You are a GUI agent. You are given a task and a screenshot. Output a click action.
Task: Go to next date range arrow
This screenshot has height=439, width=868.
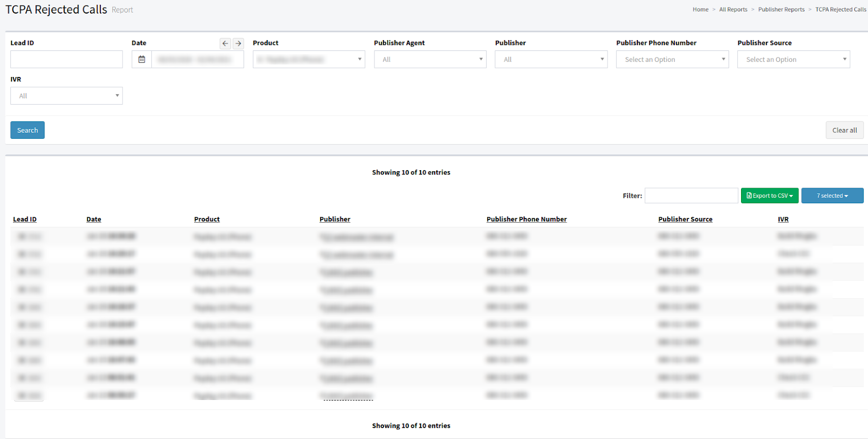pyautogui.click(x=238, y=43)
